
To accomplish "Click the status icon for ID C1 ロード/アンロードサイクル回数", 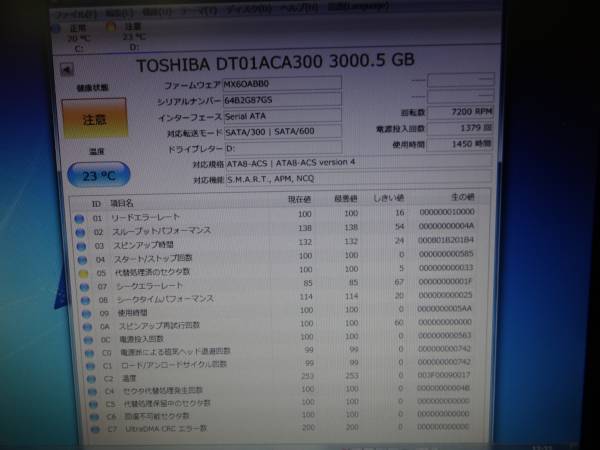I will pyautogui.click(x=90, y=366).
